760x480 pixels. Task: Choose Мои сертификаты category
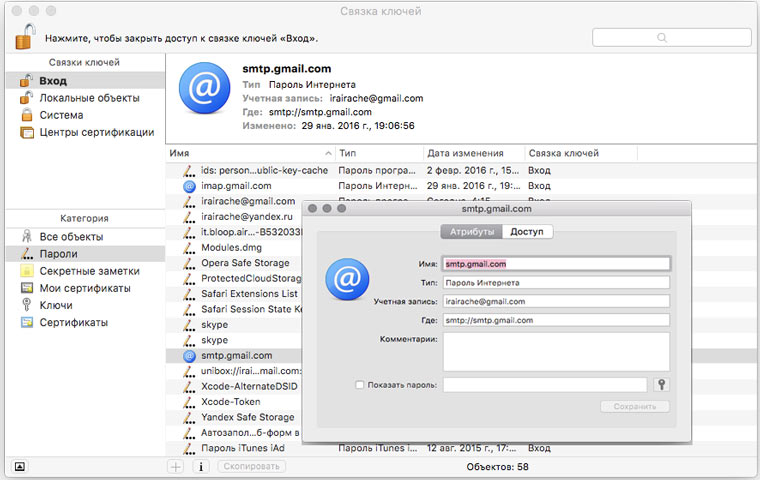click(84, 288)
